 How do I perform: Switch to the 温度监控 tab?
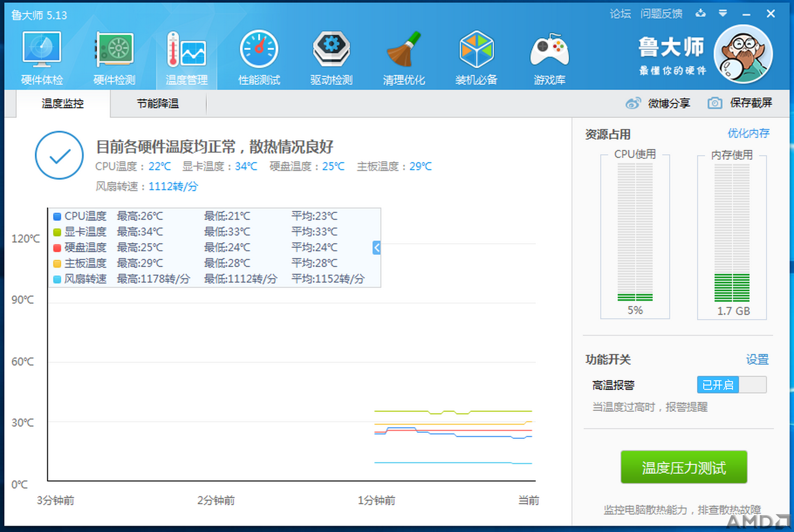(x=63, y=104)
